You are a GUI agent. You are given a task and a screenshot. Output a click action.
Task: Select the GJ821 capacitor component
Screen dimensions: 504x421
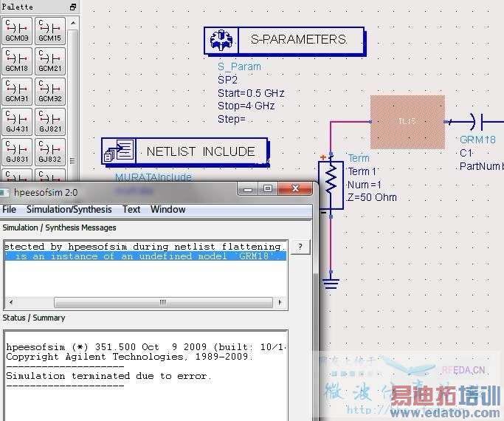[x=50, y=122]
